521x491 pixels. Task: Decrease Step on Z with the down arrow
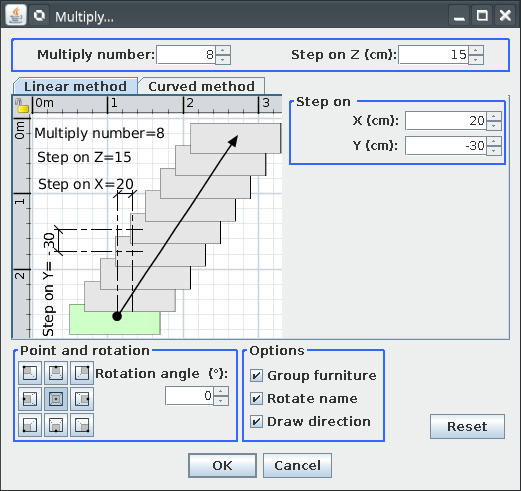[476, 59]
